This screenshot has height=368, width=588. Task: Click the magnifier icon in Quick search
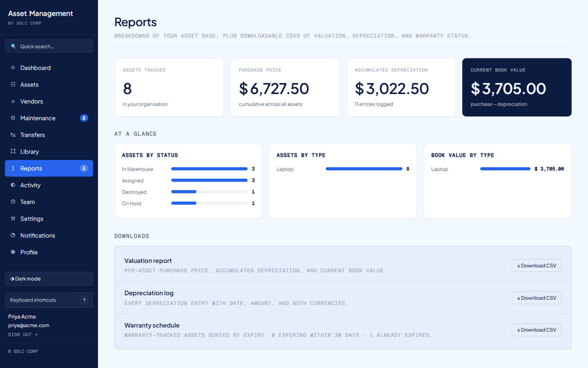click(x=13, y=46)
